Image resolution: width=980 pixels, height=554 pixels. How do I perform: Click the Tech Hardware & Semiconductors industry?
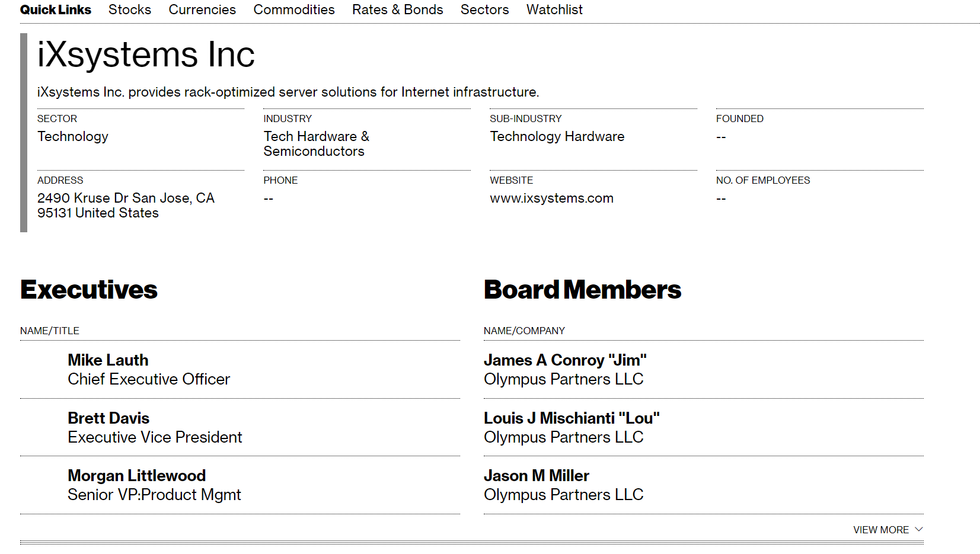(316, 144)
